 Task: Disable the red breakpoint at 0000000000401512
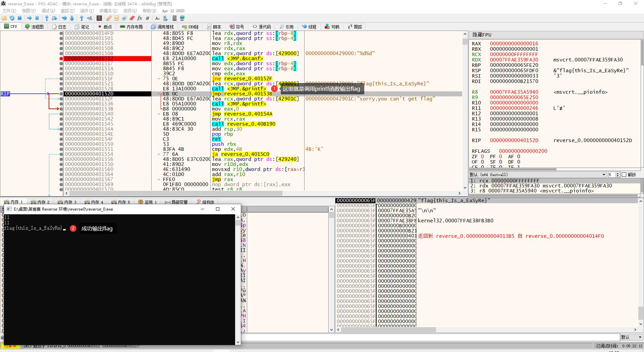click(61, 58)
